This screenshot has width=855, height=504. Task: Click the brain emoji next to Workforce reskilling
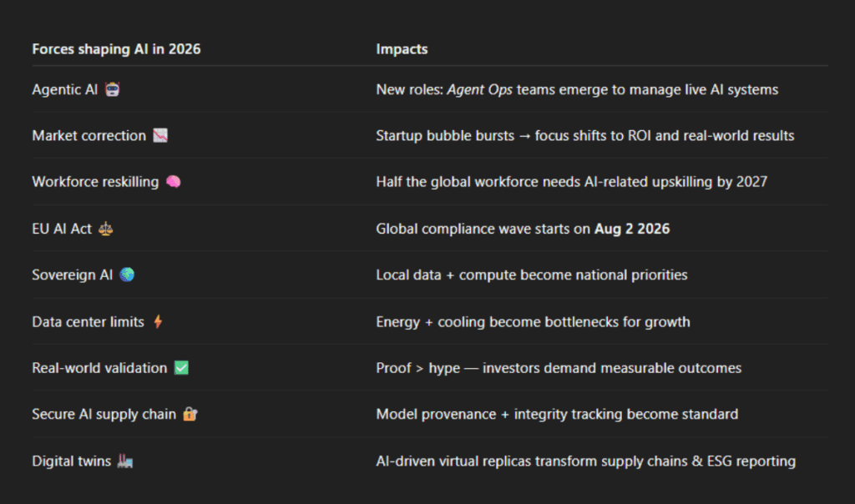point(173,182)
